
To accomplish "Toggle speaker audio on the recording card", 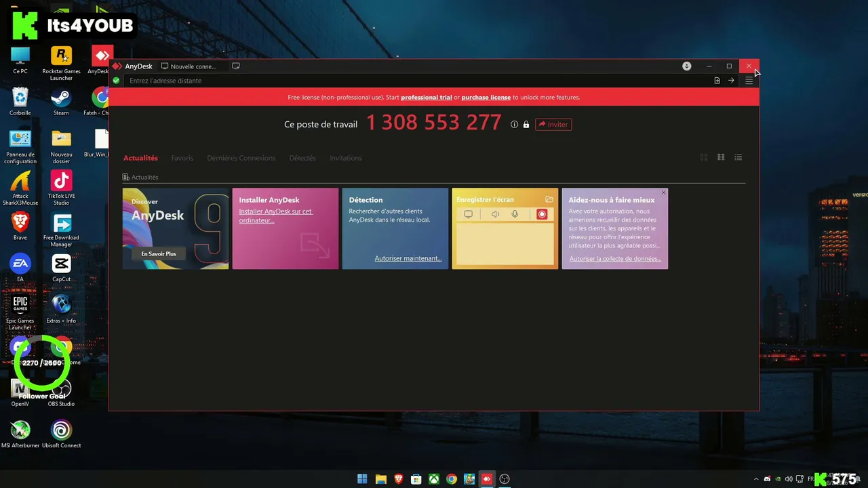I will 495,214.
